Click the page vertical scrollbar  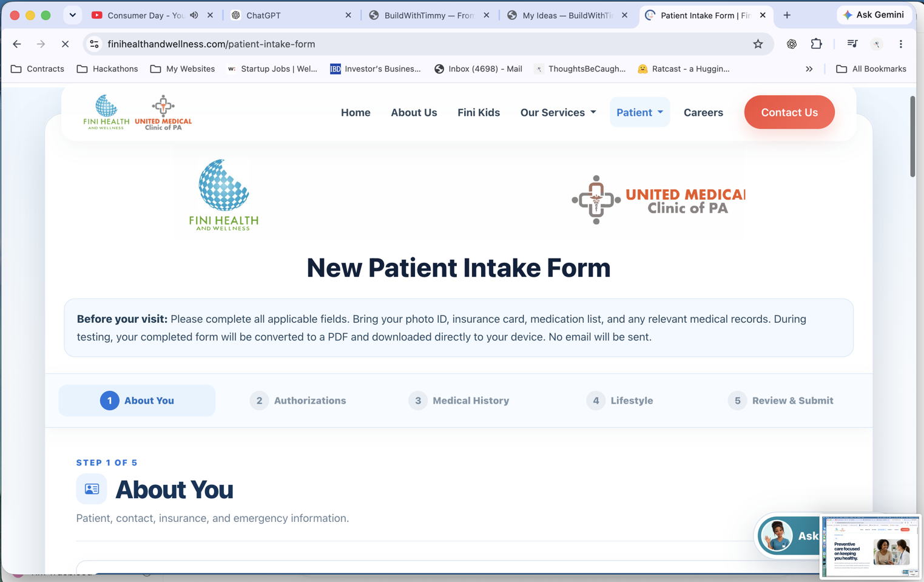click(x=912, y=136)
